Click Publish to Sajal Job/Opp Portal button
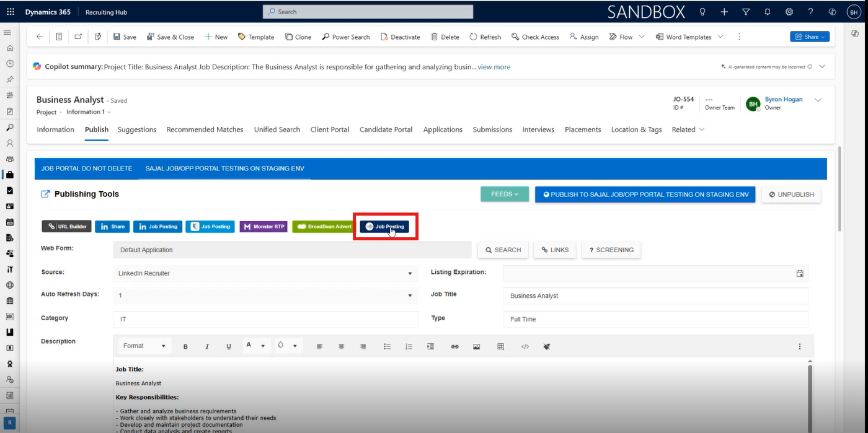The height and width of the screenshot is (433, 868). [645, 194]
